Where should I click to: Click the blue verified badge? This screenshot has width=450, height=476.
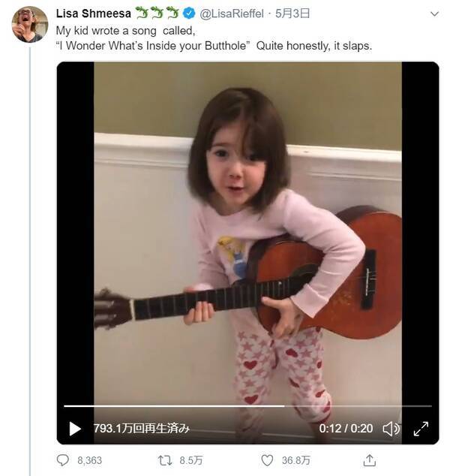click(x=190, y=14)
